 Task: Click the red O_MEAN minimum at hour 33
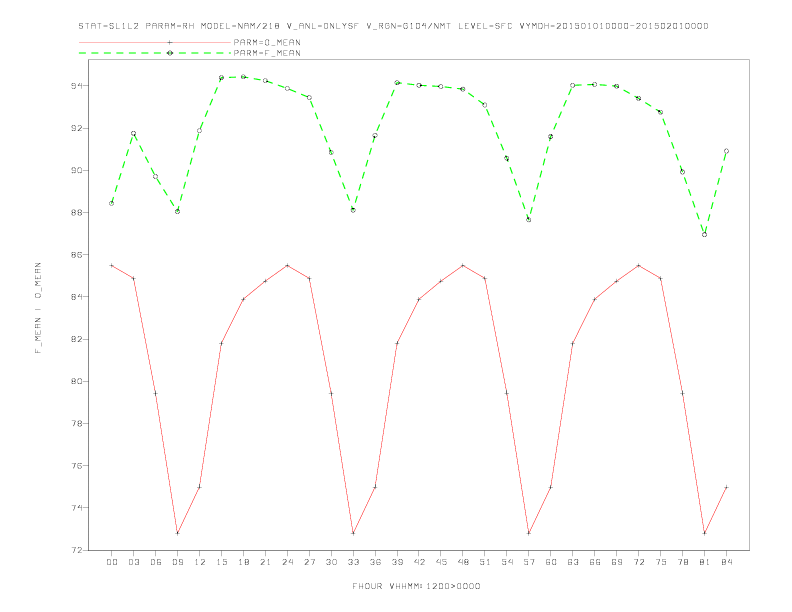353,533
